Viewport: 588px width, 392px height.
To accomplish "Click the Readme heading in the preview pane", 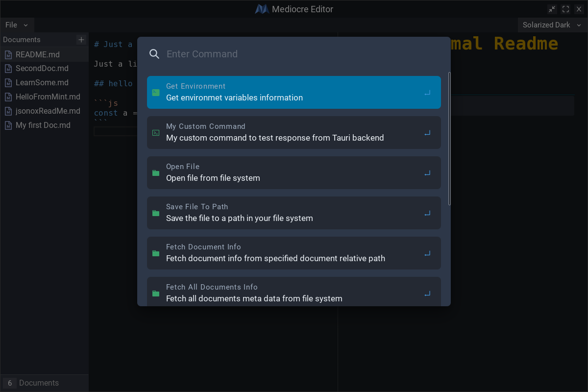I will 505,43.
